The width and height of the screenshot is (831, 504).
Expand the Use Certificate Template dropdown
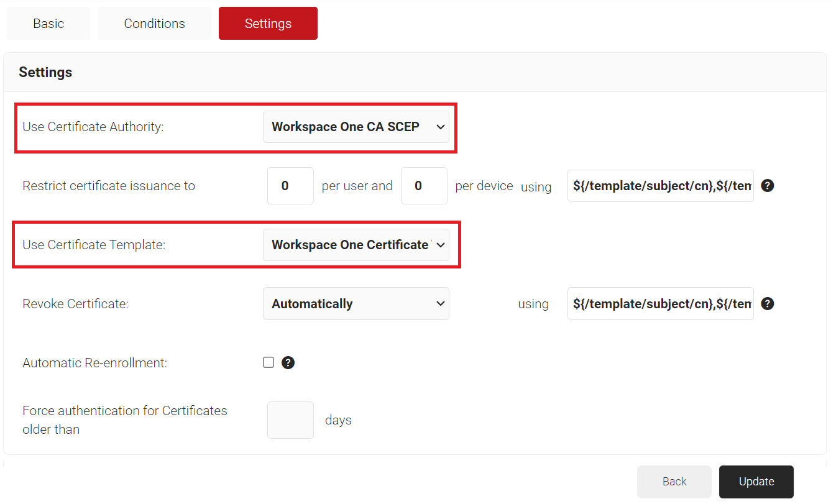coord(356,245)
